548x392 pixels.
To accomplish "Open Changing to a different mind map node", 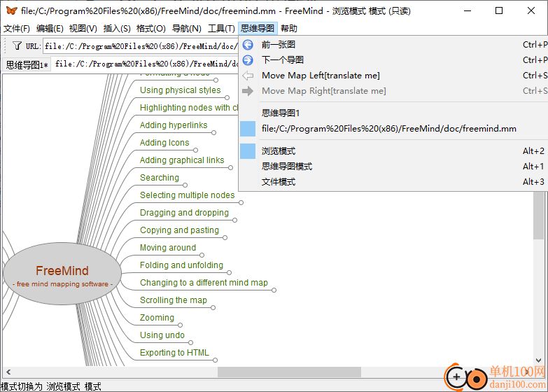I will coord(204,283).
